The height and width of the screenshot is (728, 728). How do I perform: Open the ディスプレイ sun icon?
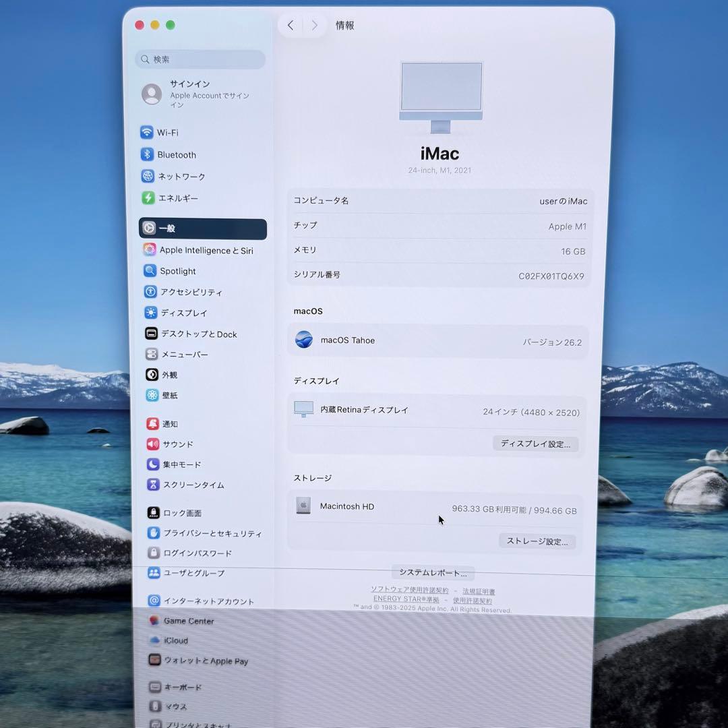151,313
